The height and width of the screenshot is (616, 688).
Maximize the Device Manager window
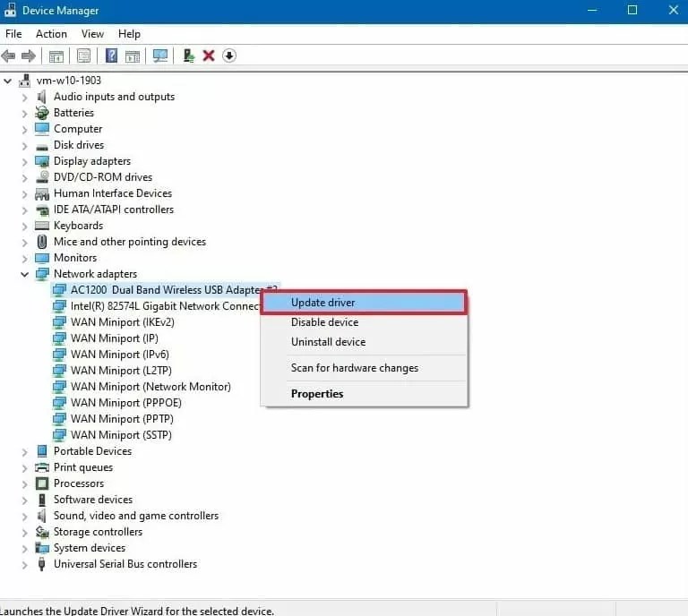pyautogui.click(x=632, y=10)
